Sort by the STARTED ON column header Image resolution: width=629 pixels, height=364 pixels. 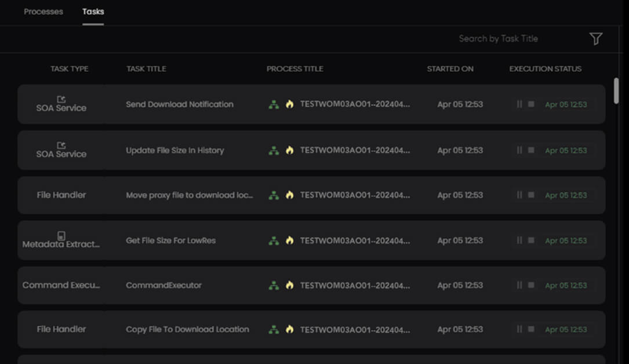click(x=450, y=69)
